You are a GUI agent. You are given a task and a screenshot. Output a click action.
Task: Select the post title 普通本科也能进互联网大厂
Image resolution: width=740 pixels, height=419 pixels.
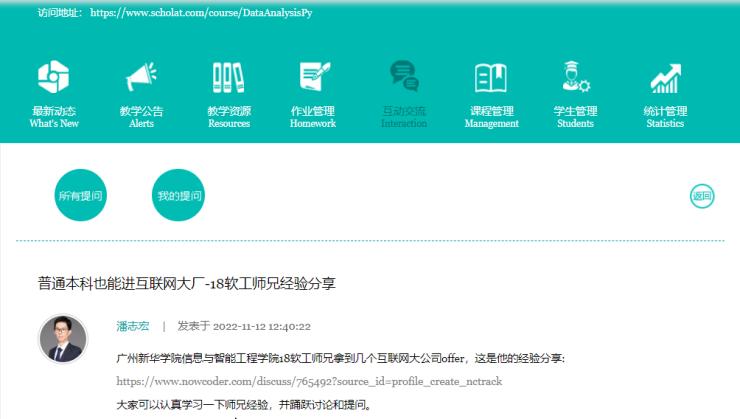pyautogui.click(x=186, y=283)
